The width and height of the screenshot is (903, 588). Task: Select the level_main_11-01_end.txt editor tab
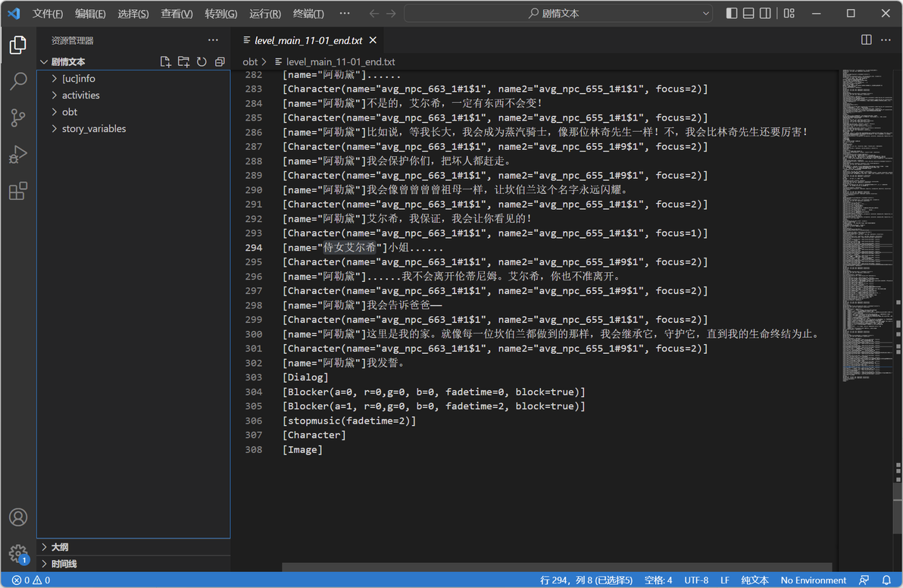click(x=310, y=40)
